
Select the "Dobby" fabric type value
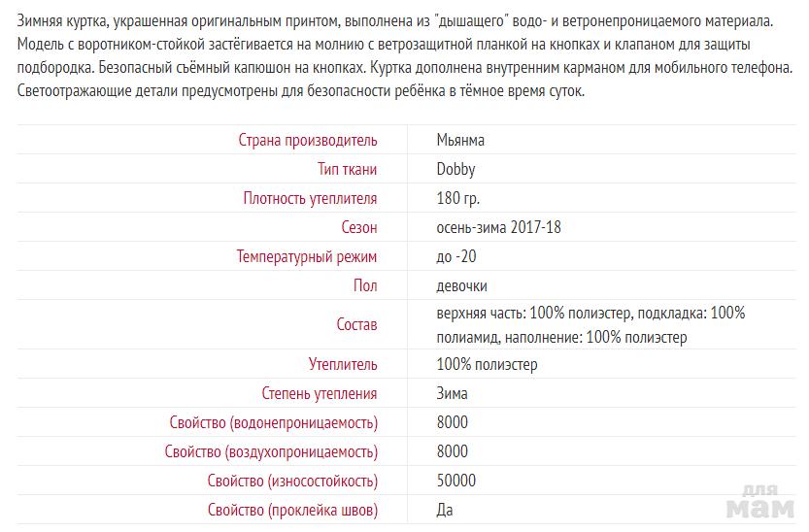455,169
